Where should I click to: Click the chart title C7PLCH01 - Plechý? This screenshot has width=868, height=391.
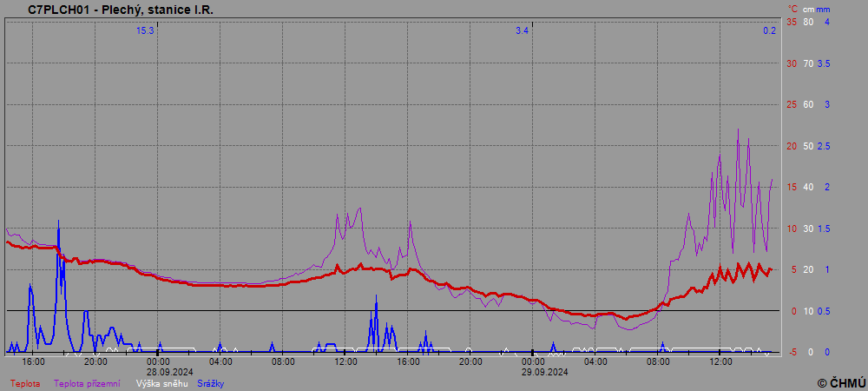tap(121, 10)
